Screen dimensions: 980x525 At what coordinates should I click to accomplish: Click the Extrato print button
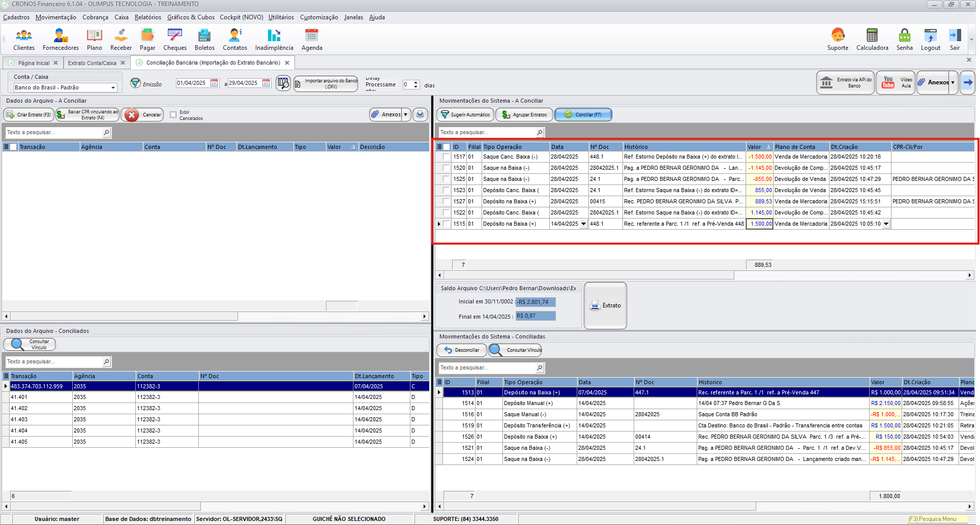coord(605,305)
